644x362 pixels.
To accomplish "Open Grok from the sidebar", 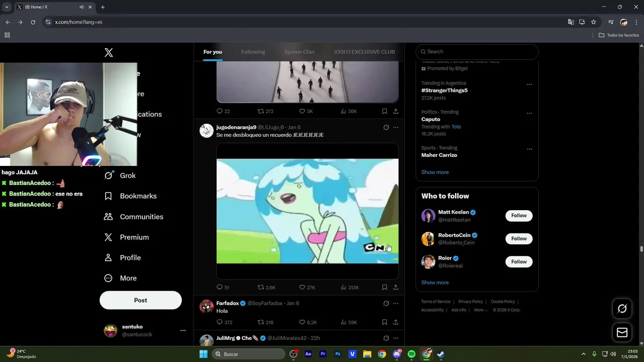I will pyautogui.click(x=120, y=175).
